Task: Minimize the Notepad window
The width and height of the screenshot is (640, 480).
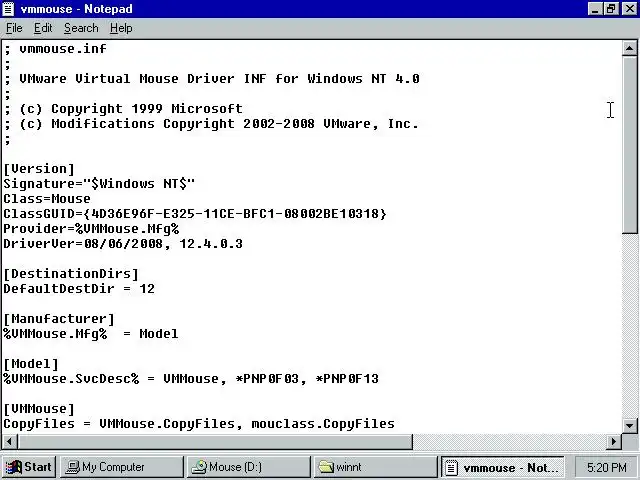Action: [x=595, y=9]
